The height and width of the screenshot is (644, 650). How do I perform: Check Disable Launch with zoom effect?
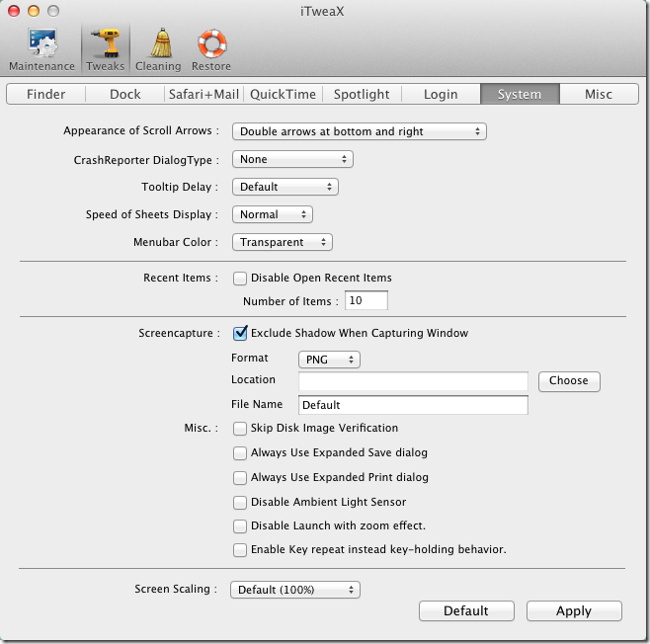pos(240,525)
